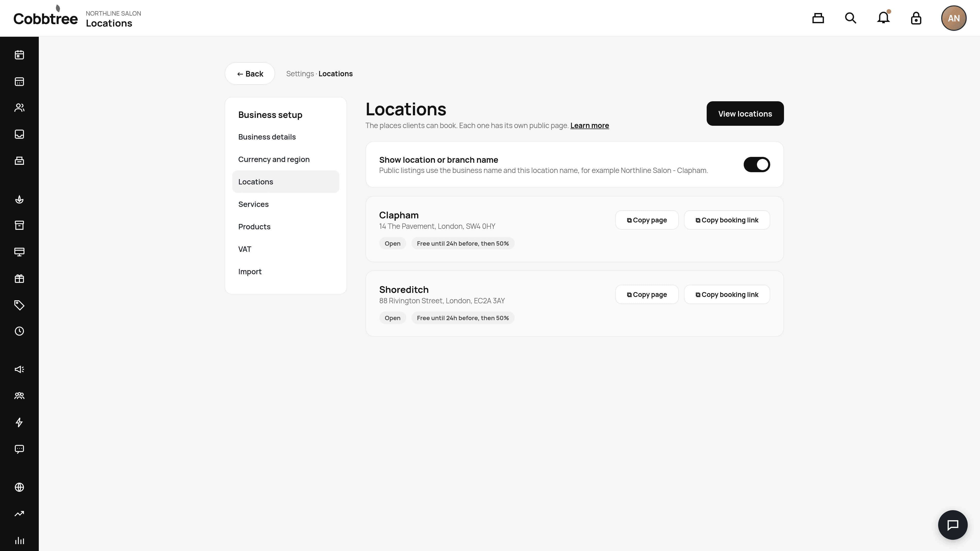
Task: Open the inbox tray icon in sidebar
Action: tap(19, 134)
